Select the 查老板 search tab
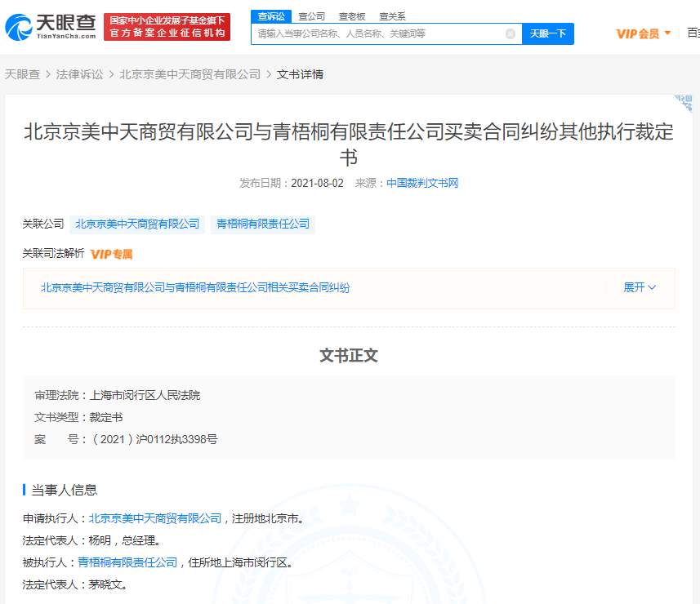This screenshot has height=604, width=700. (352, 16)
